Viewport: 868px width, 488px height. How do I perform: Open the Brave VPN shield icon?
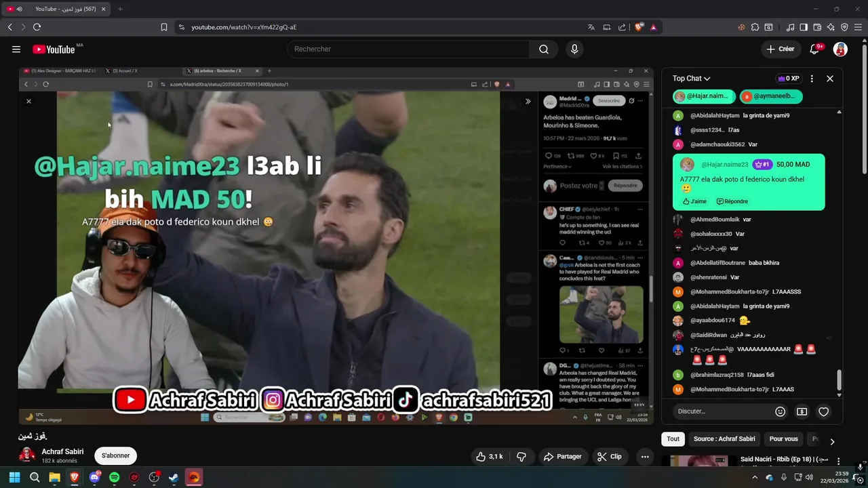point(844,27)
